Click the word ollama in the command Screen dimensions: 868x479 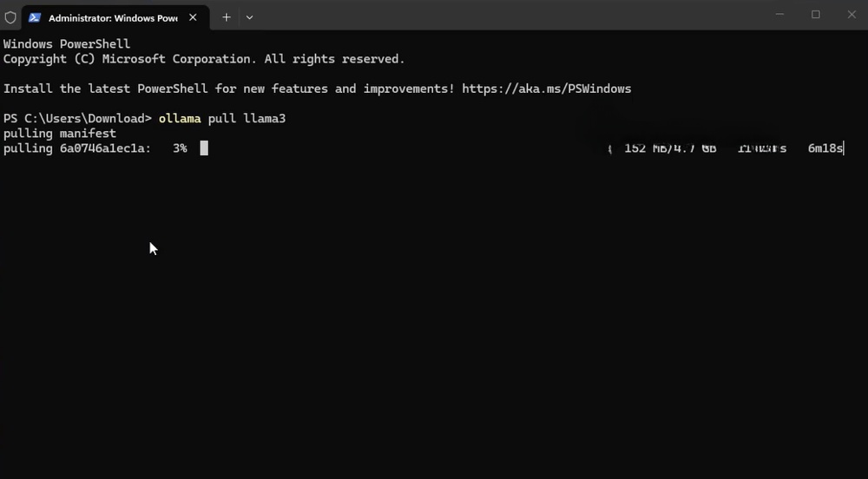pyautogui.click(x=180, y=118)
